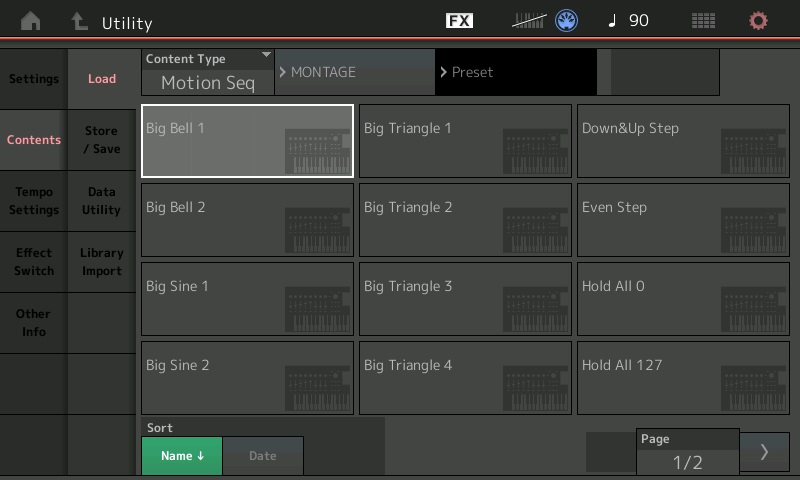Switch to Store / Save tab
Viewport: 800px width, 480px height.
[102, 140]
